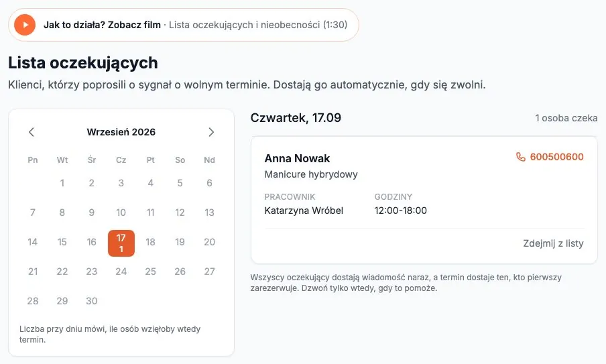Select September 19 in calendar
606x364 pixels.
180,242
